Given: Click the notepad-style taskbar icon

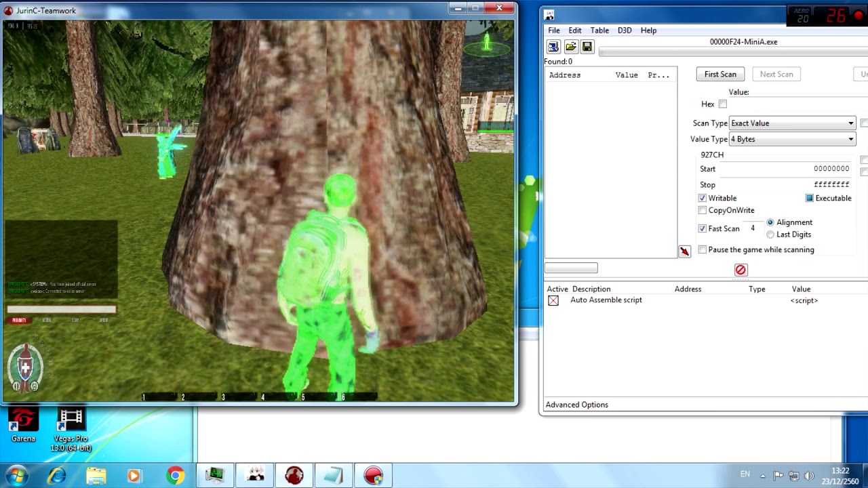Looking at the screenshot, I should (334, 476).
